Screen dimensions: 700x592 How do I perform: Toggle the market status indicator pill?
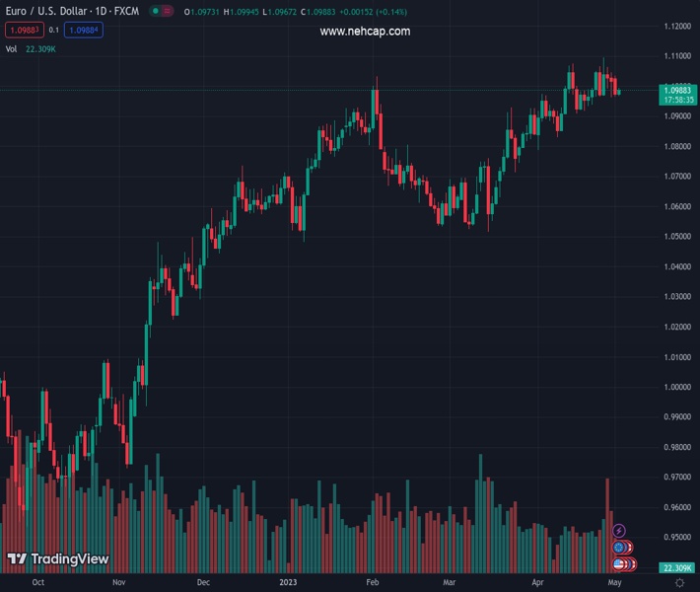pyautogui.click(x=158, y=11)
